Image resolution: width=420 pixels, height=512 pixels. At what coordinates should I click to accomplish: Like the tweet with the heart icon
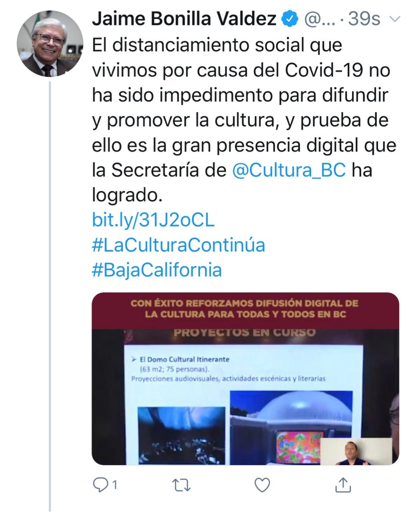[x=262, y=485]
